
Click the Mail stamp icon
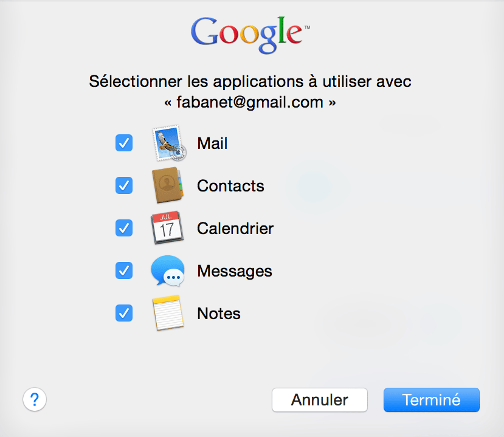click(x=169, y=143)
